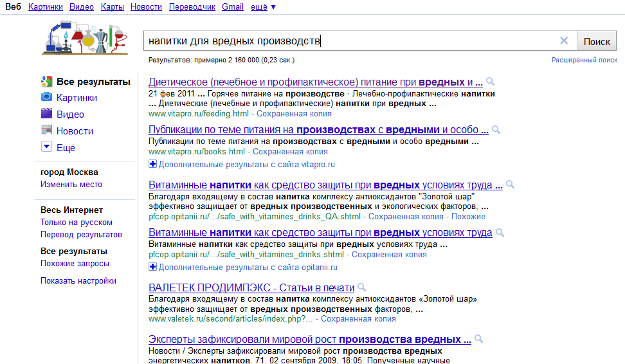Open preview magnifier for ВАЛЕТЕК ПРОДИМПЭКС result

361,287
